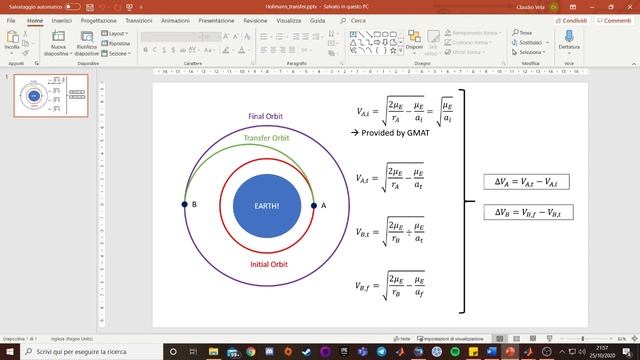Expand the Sezione dropdown
The width and height of the screenshot is (640, 360).
coord(116,53)
